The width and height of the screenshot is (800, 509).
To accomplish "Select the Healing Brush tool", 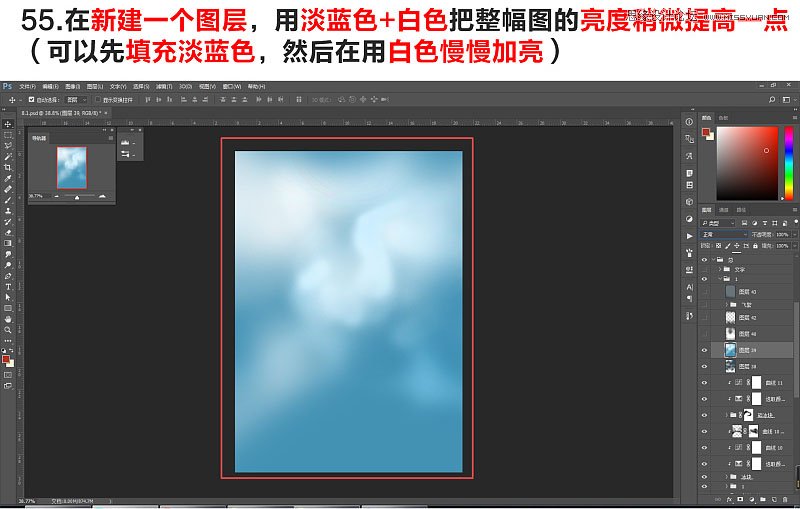I will click(x=8, y=189).
